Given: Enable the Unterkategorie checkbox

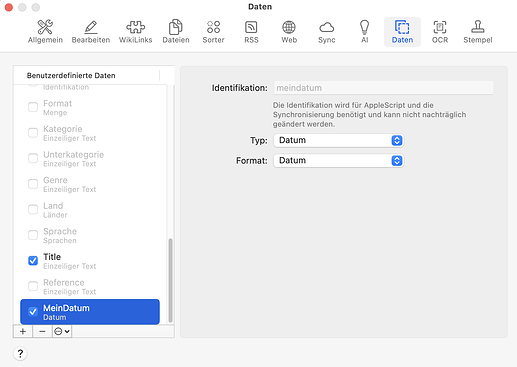Looking at the screenshot, I should coord(33,158).
